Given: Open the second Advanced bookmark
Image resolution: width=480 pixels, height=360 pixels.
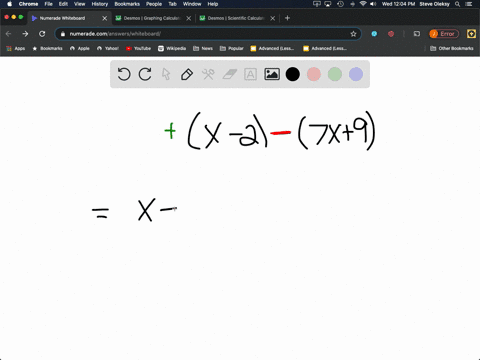Looking at the screenshot, I should pyautogui.click(x=325, y=48).
